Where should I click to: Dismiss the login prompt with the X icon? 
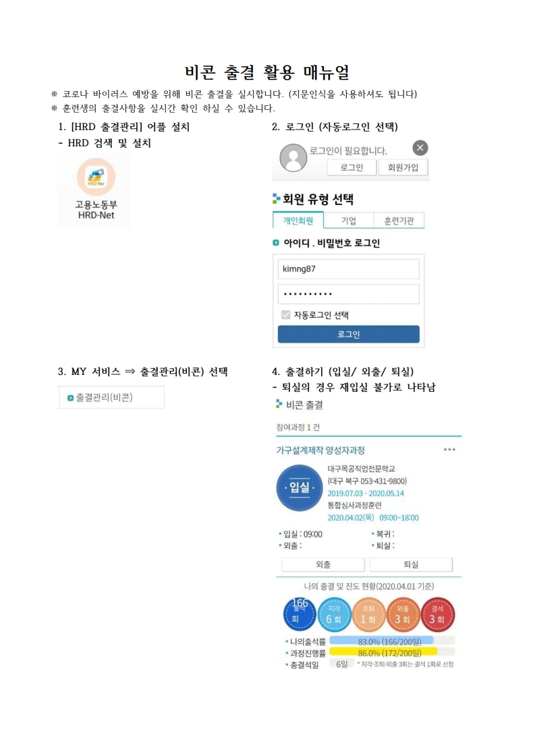click(x=420, y=148)
